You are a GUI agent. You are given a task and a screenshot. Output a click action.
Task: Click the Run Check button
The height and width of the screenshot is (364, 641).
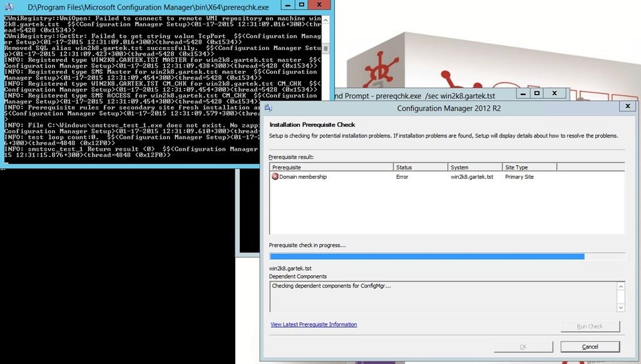590,326
